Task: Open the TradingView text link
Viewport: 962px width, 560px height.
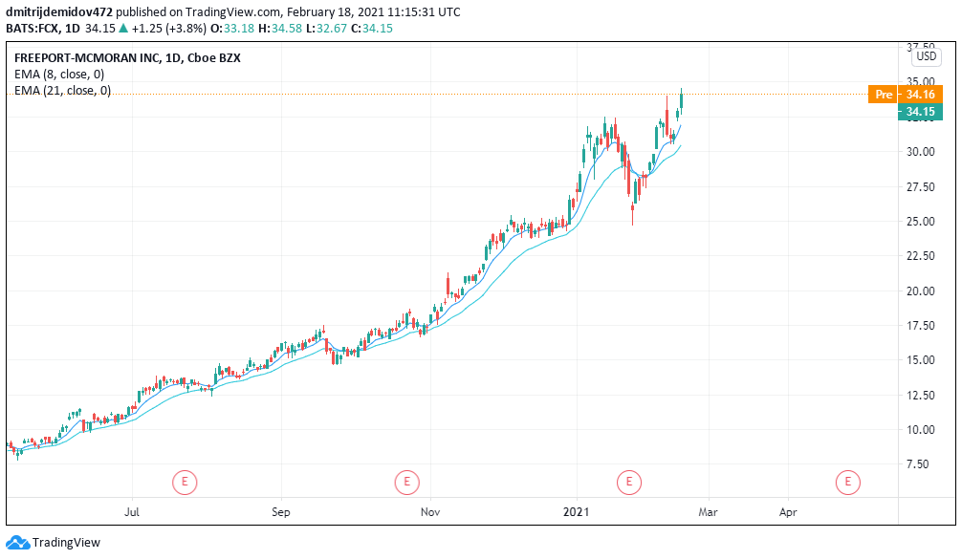Action: 66,543
